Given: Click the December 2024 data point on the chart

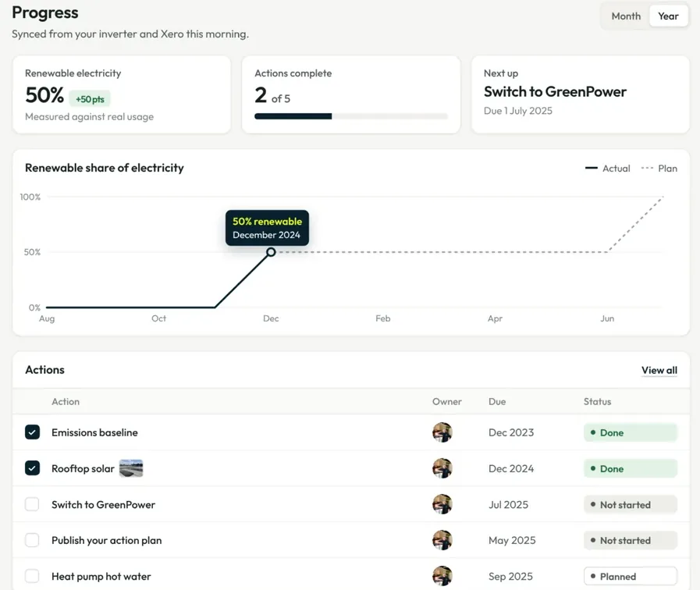Looking at the screenshot, I should click(271, 252).
